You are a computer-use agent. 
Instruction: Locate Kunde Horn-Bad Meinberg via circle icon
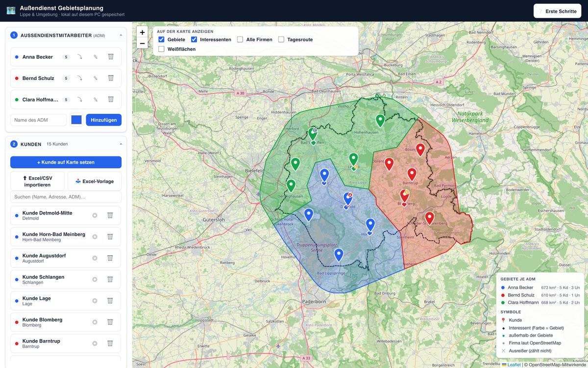pos(95,237)
